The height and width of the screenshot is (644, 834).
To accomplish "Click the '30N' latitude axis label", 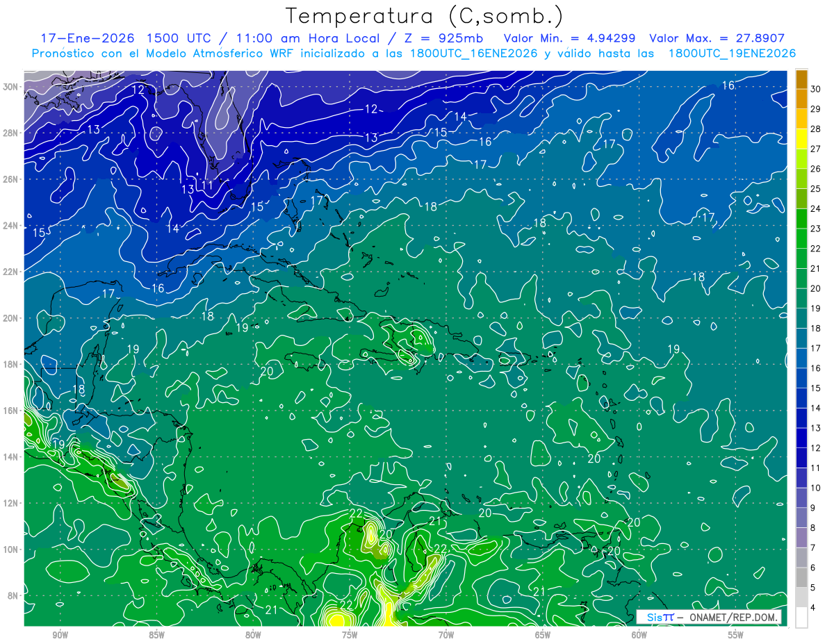I will coord(10,87).
